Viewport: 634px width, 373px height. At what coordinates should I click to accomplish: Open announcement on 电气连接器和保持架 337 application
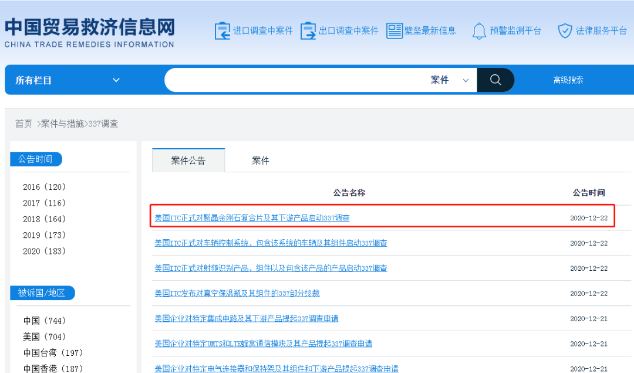[x=276, y=369]
